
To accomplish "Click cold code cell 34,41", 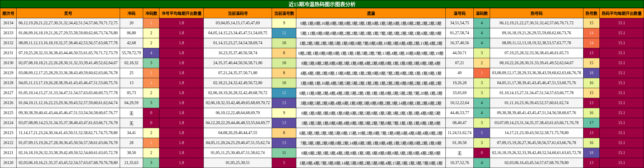I will coord(131,133).
